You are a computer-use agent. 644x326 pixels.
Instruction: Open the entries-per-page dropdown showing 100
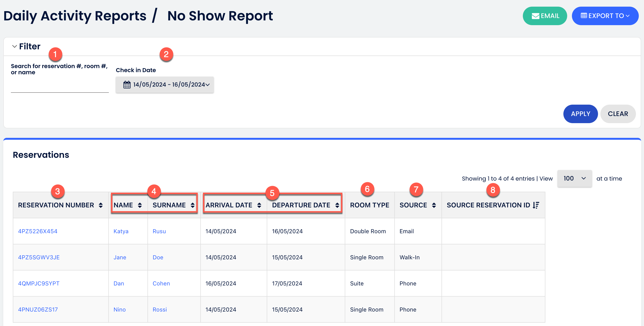[x=574, y=178]
